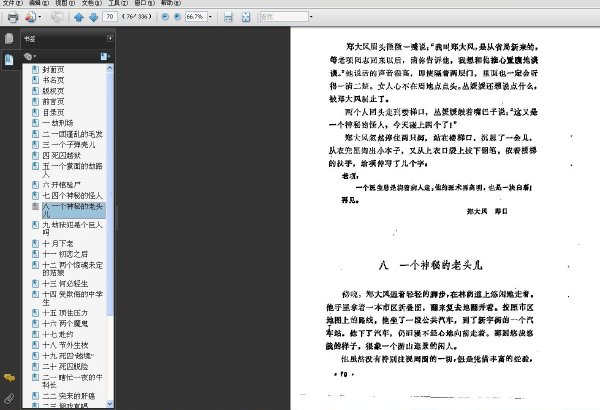Screen dimensions: 600x410
Task: Select the 九 bookmark below highlighted one
Action: pos(72,229)
